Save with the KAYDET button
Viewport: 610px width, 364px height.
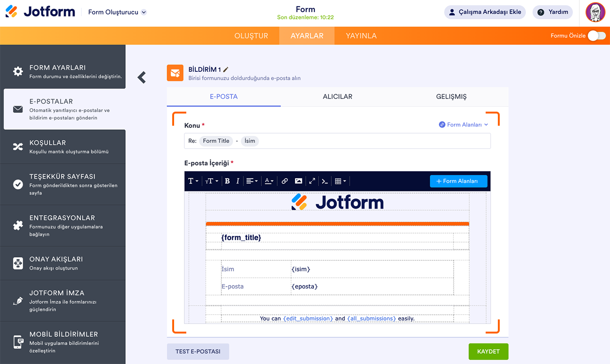(x=488, y=352)
